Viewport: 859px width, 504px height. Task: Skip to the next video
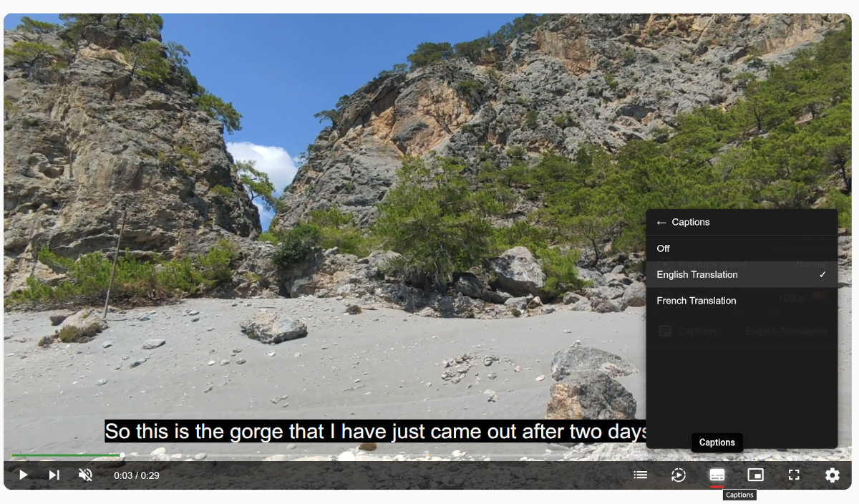click(54, 475)
